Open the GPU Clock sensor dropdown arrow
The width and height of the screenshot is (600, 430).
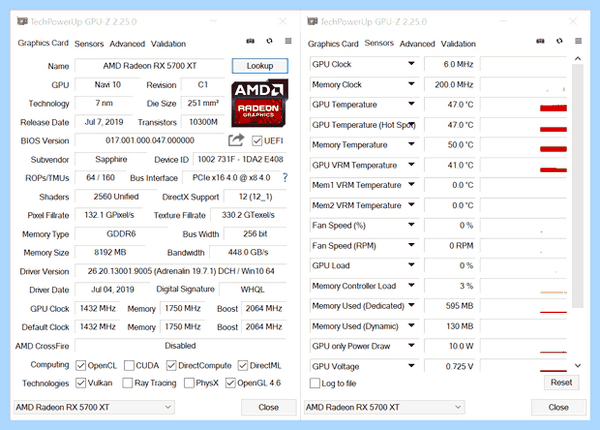click(x=411, y=64)
